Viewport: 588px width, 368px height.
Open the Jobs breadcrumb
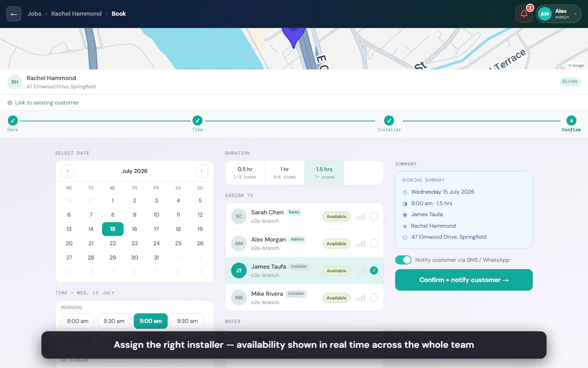pos(34,14)
